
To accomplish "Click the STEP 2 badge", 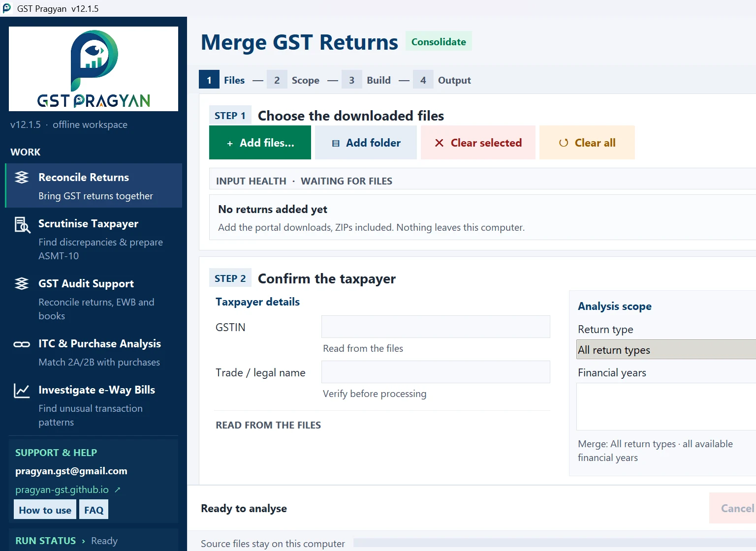I will pos(230,278).
